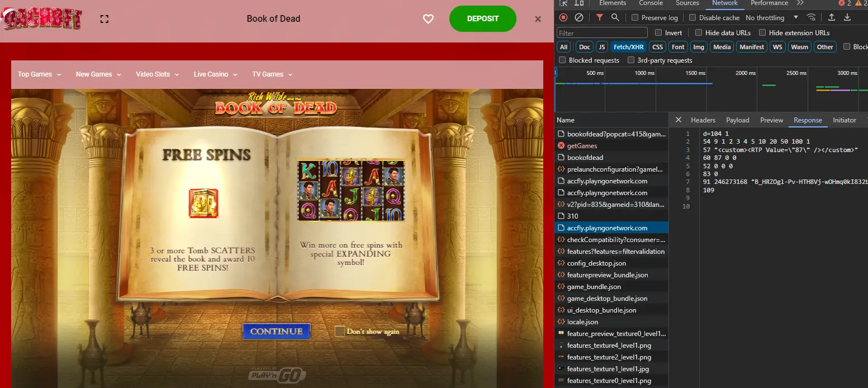Expand the Live Casino menu
Screen dimensions: 868x388
pos(215,74)
